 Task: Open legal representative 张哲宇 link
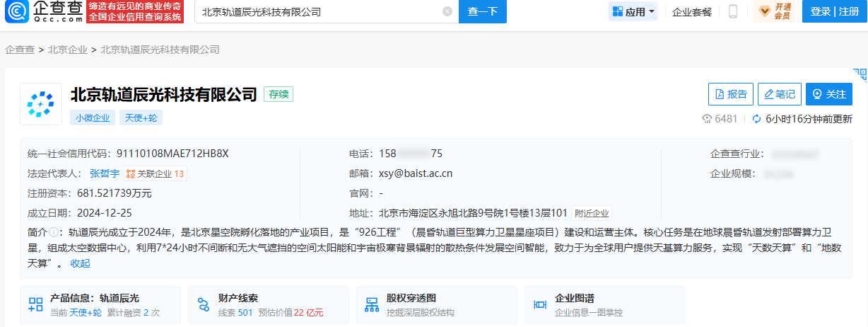tap(105, 173)
